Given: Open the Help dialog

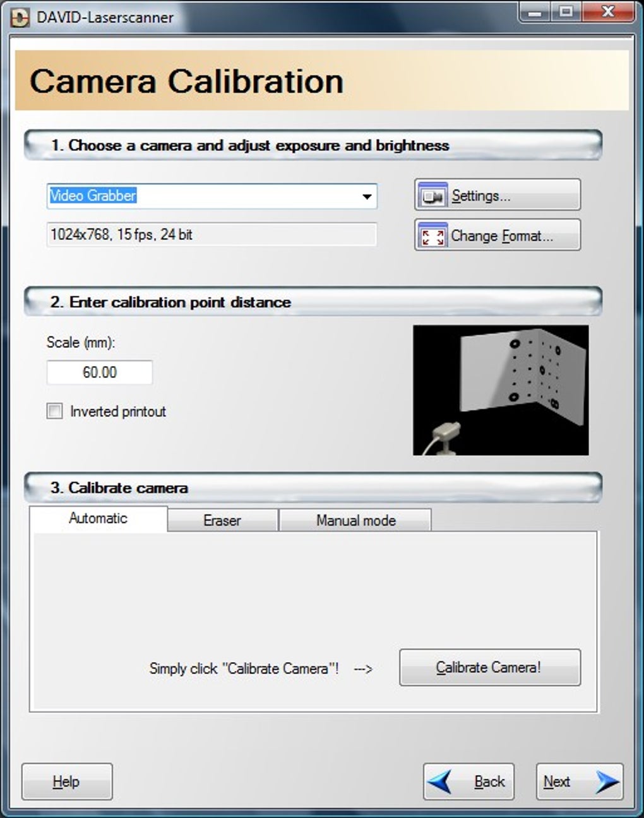Looking at the screenshot, I should pos(66,781).
